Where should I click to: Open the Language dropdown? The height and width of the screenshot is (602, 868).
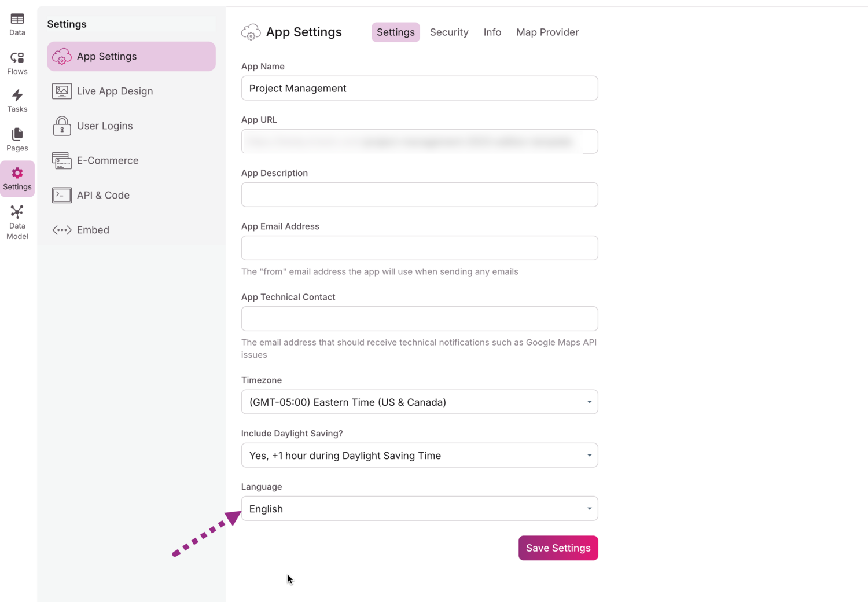click(x=419, y=509)
